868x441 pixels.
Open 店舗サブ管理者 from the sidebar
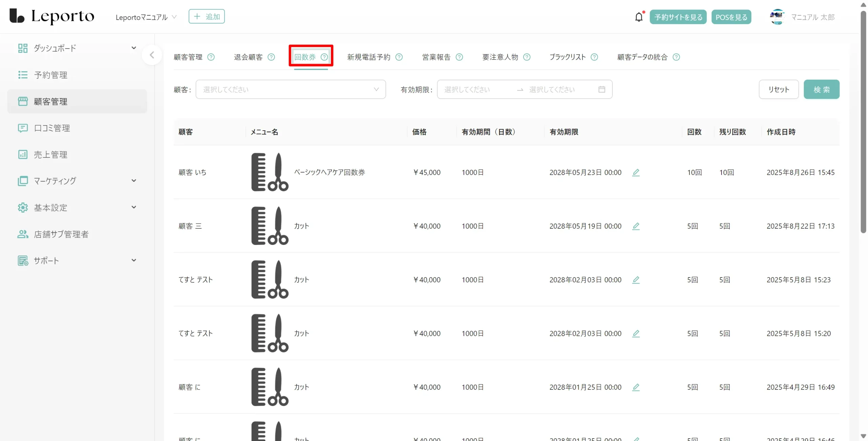(61, 234)
